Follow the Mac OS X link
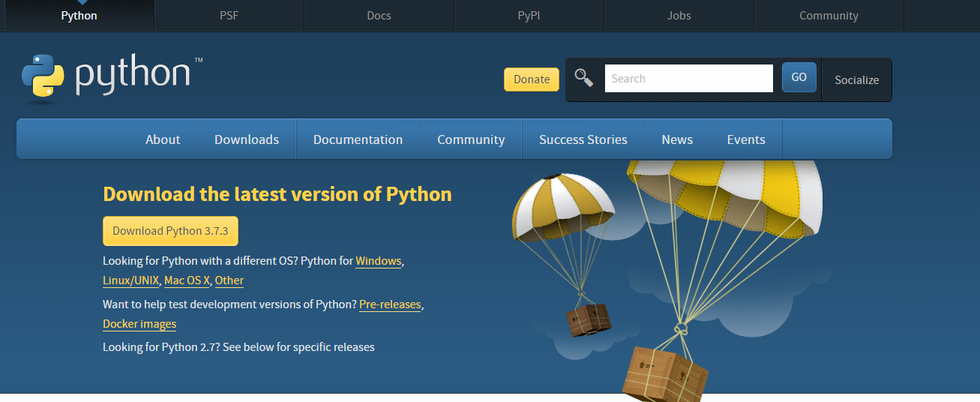The width and height of the screenshot is (980, 402). tap(187, 280)
